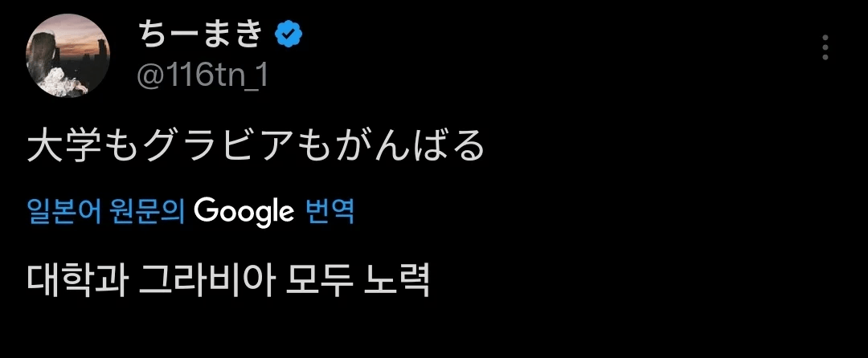Screen dimensions: 868x358
Task: Open the three-dot more options menu
Action: click(x=825, y=48)
